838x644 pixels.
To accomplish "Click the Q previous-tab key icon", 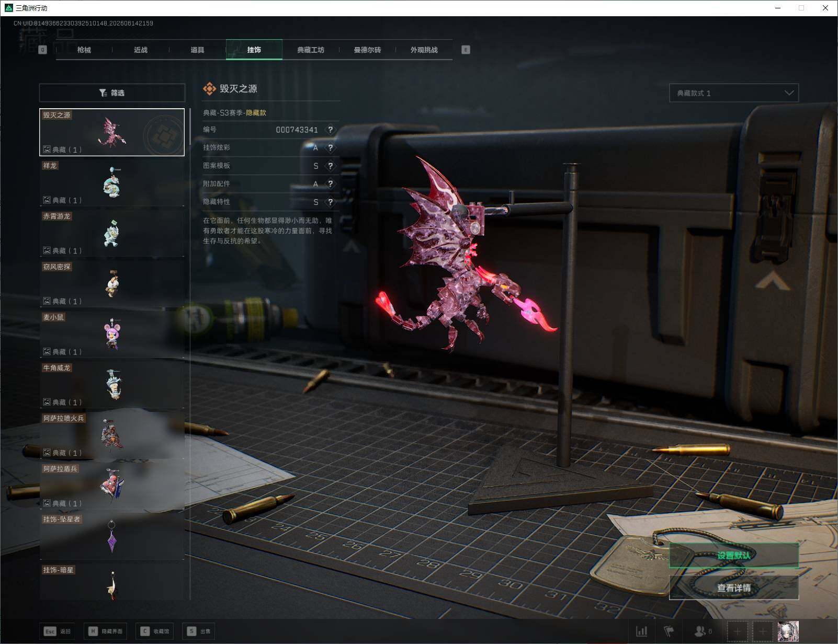I will 42,50.
